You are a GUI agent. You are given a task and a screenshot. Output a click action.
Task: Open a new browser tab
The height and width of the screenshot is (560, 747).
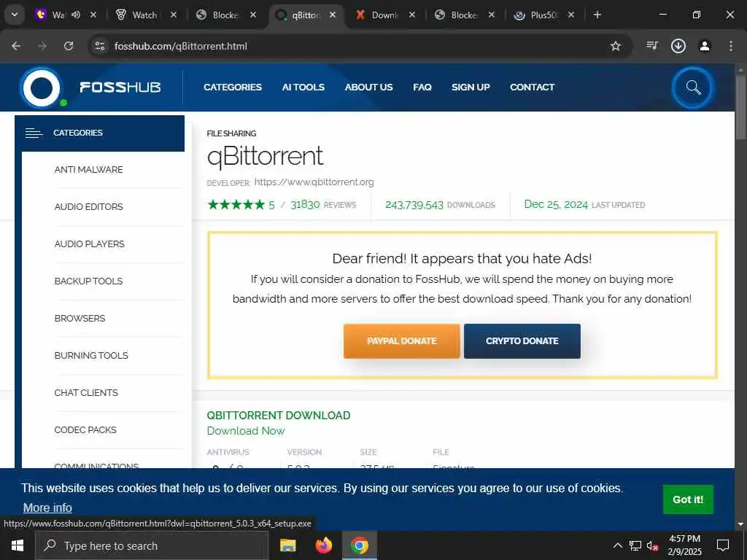click(597, 15)
